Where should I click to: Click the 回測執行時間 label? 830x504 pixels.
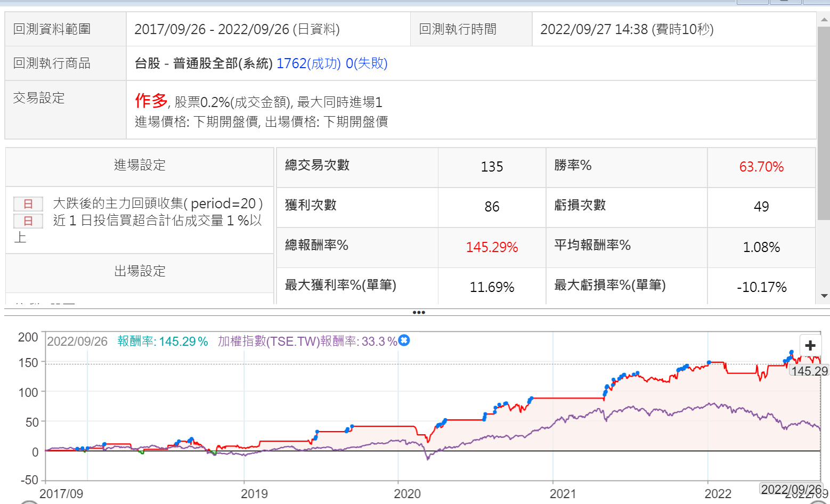coord(458,29)
